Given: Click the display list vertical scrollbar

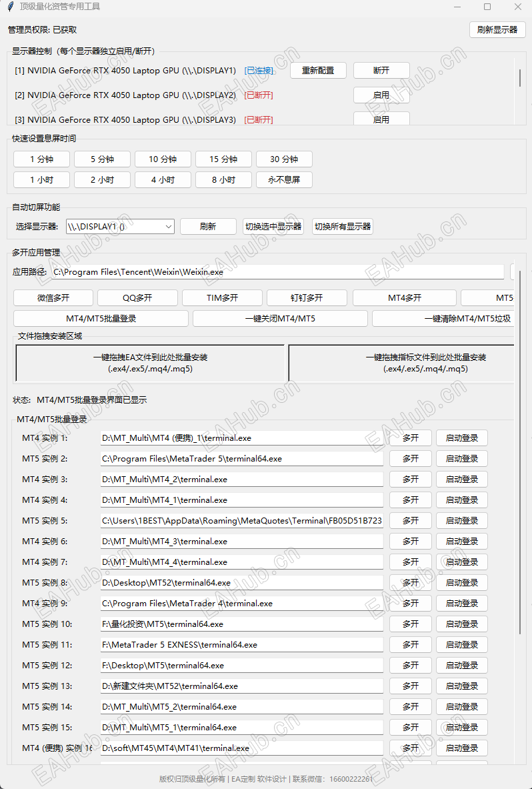Looking at the screenshot, I should pos(519,78).
